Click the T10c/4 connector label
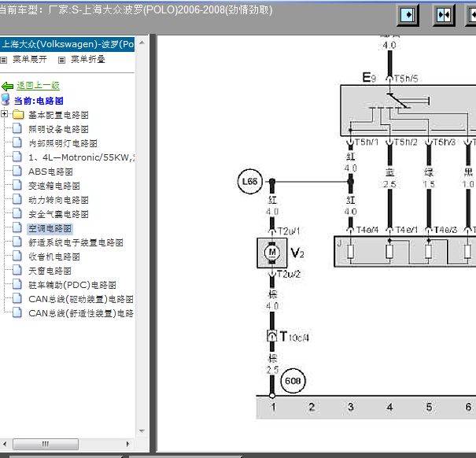476x458 pixels. coord(294,337)
